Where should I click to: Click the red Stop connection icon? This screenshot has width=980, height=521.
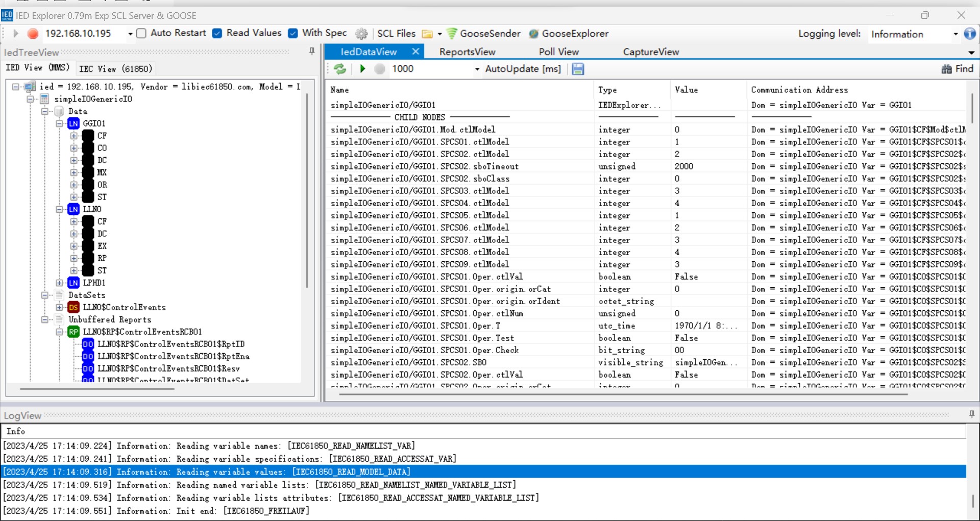33,34
